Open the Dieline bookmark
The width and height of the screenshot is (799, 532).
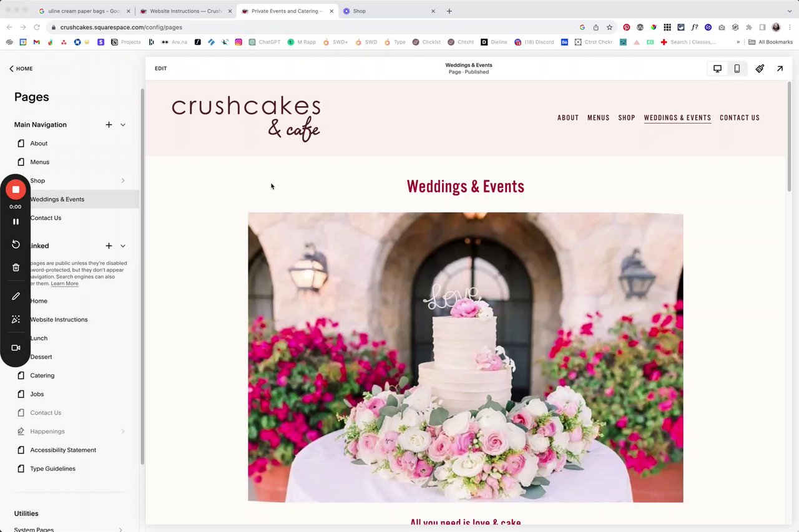[x=494, y=42]
